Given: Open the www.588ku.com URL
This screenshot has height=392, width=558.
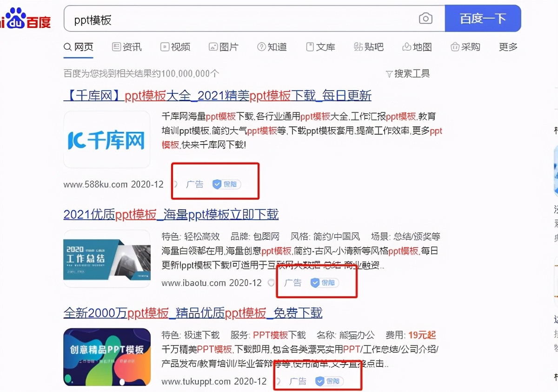Looking at the screenshot, I should point(95,184).
